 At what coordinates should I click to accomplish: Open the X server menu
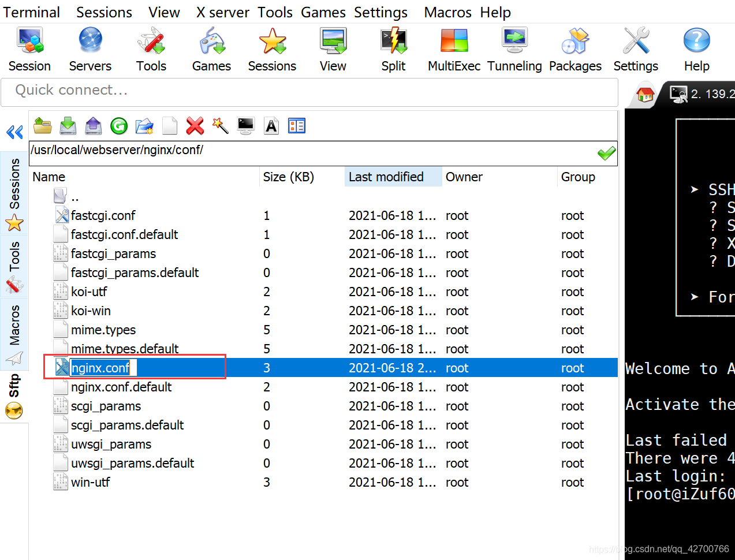point(223,12)
